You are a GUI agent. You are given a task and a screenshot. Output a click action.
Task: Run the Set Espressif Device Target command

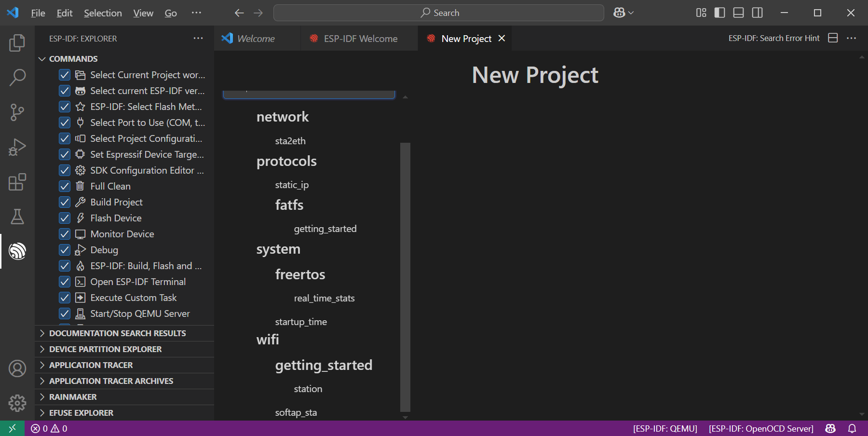coord(147,154)
